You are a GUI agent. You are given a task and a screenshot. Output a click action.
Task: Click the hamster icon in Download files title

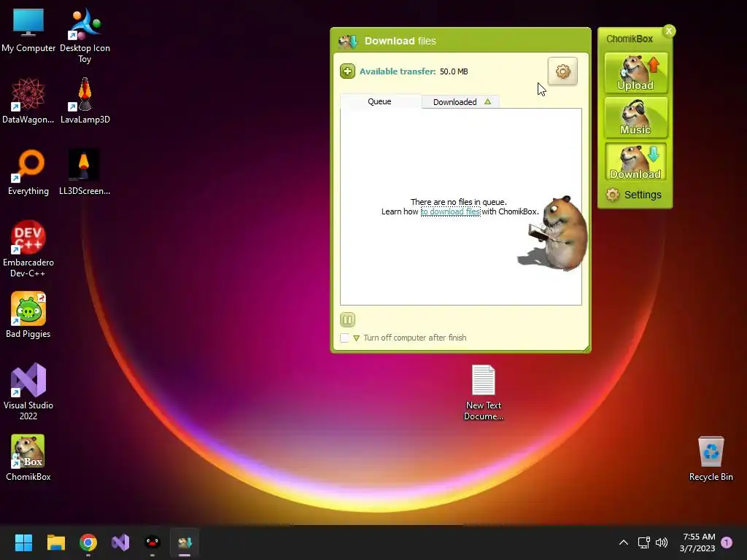[348, 41]
